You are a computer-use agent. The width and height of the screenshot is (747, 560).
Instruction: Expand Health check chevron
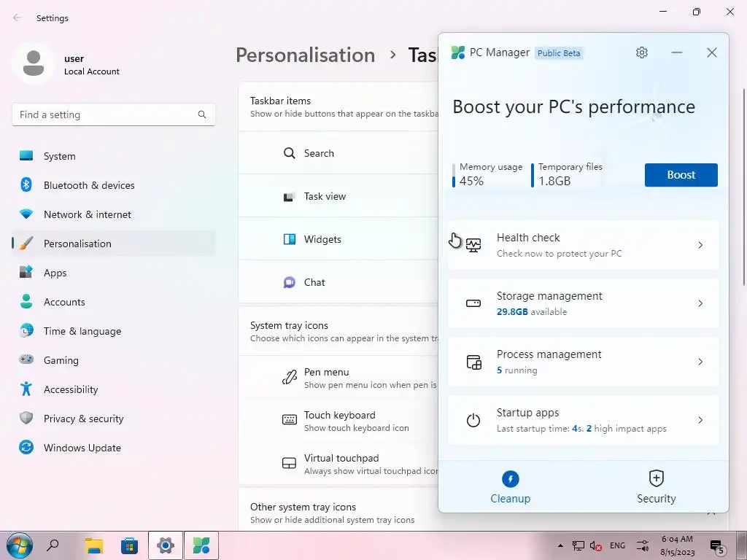pos(700,245)
